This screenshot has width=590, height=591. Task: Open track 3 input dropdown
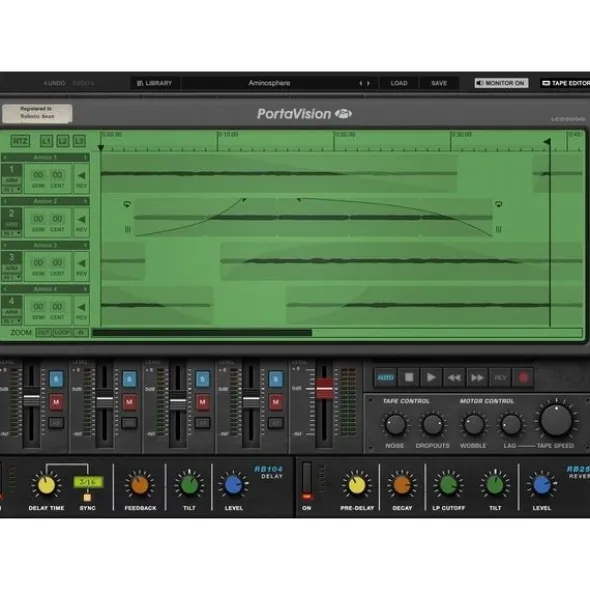12,277
